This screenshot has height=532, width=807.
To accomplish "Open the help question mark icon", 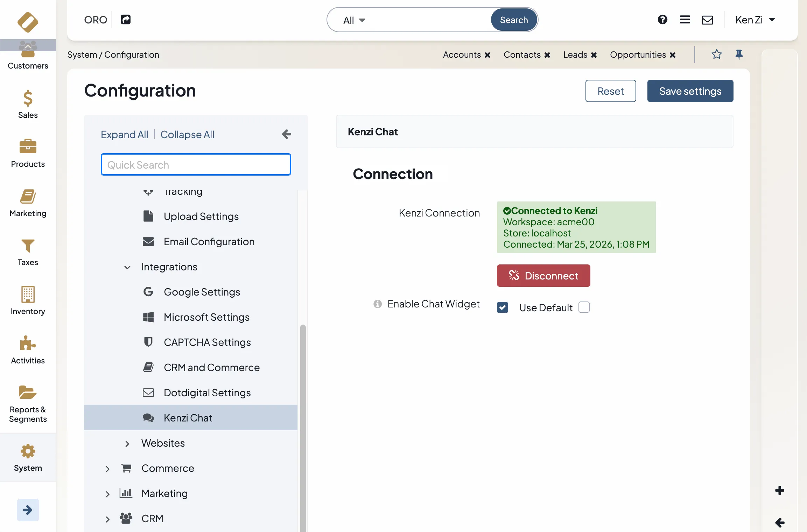I will point(662,20).
